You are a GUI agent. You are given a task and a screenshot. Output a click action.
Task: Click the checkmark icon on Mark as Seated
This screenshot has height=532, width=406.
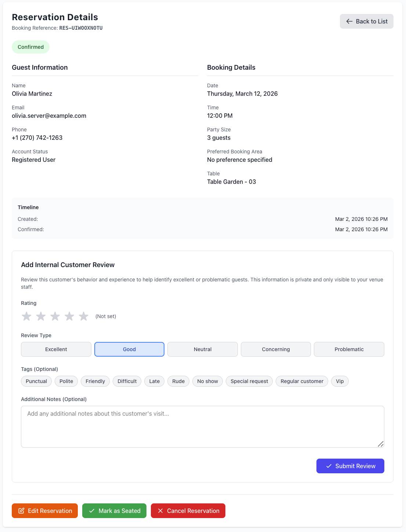click(91, 510)
